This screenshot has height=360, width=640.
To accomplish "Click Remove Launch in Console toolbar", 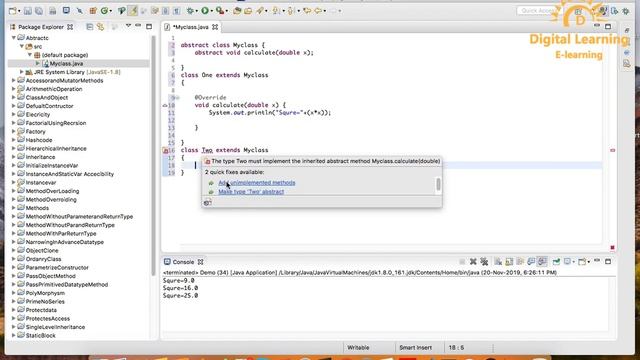I will pos(473,262).
